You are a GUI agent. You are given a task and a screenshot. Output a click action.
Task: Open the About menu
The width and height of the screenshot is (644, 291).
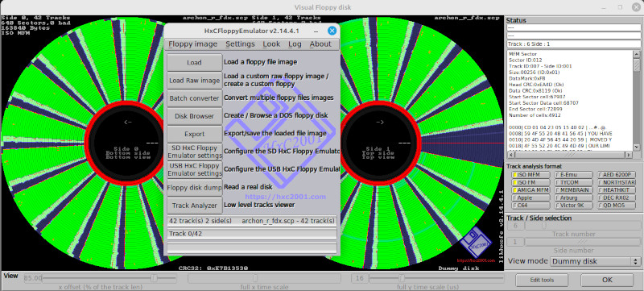[x=320, y=44]
